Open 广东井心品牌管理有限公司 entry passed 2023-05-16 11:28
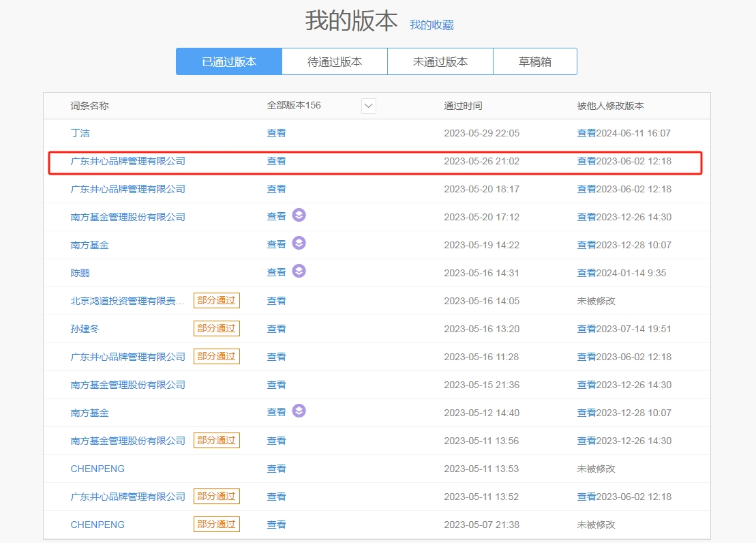Viewport: 756px width, 543px height. pos(127,357)
